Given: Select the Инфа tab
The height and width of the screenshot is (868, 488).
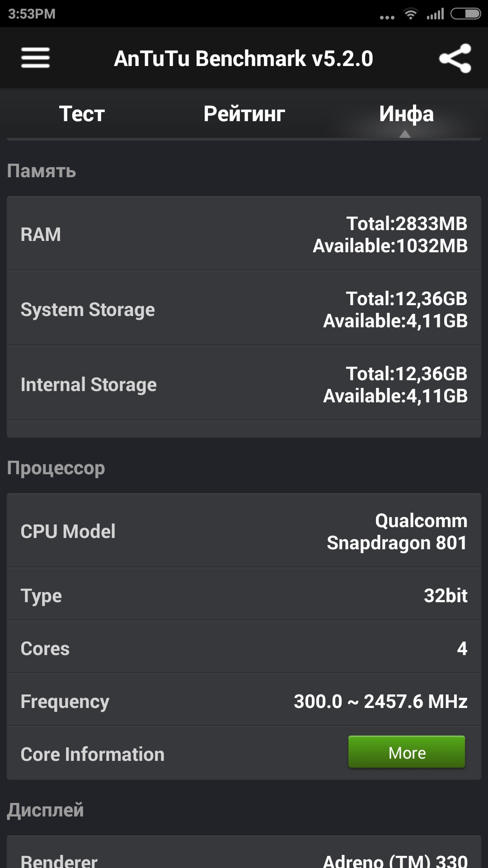Looking at the screenshot, I should coord(406,113).
